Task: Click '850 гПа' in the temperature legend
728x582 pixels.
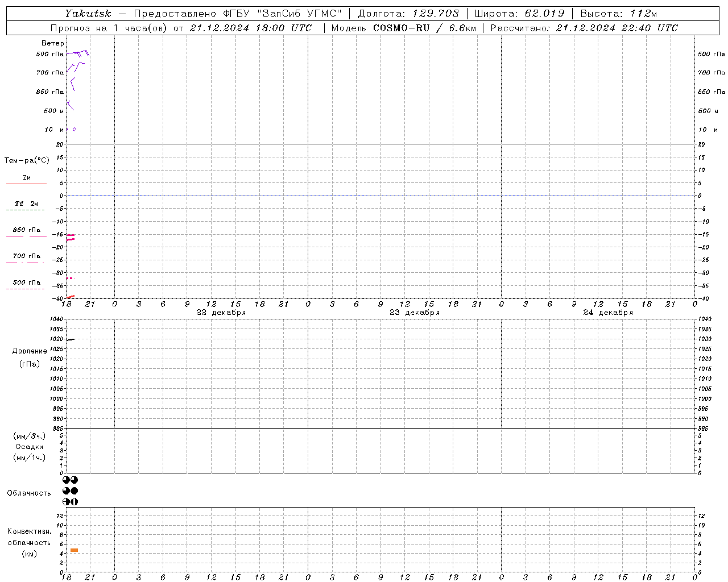Action: tap(27, 230)
